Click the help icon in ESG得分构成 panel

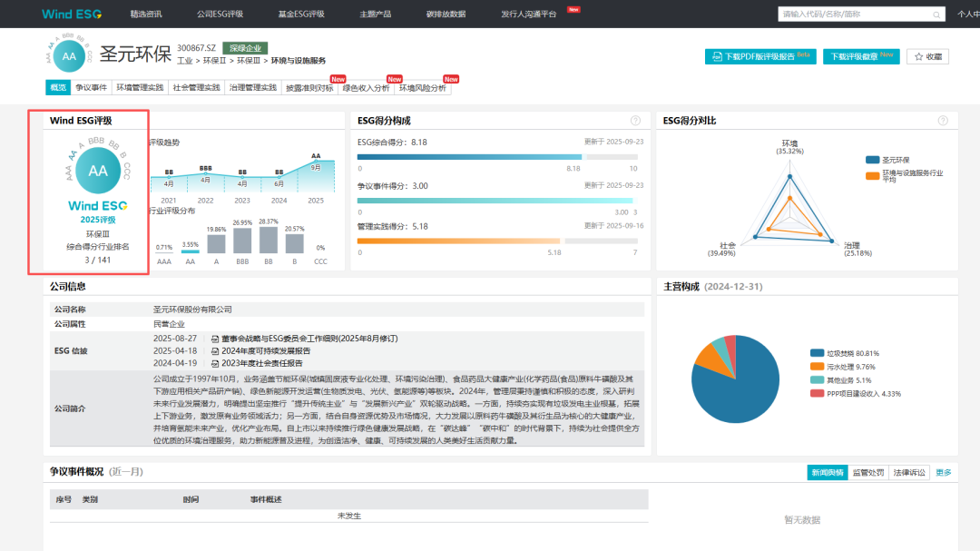[x=635, y=121]
